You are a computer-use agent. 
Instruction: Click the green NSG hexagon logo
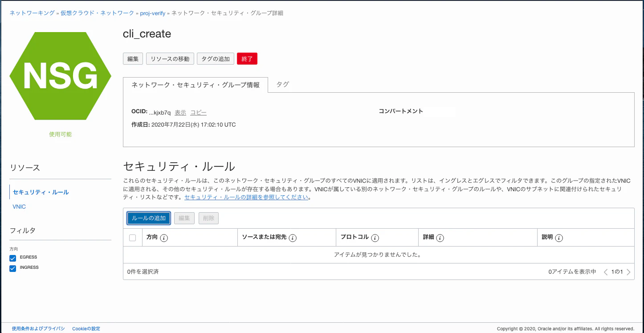(60, 76)
